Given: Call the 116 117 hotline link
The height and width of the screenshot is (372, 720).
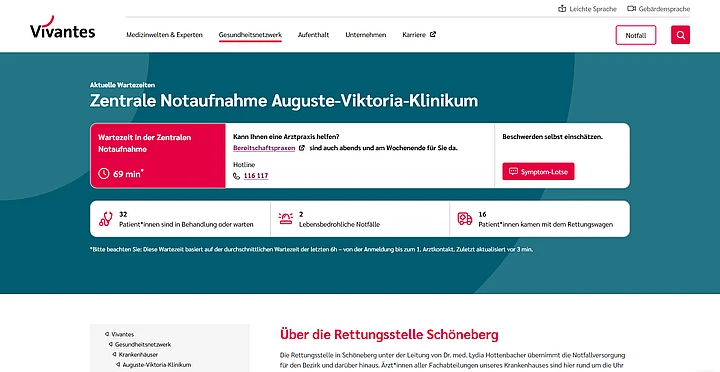Looking at the screenshot, I should click(256, 176).
